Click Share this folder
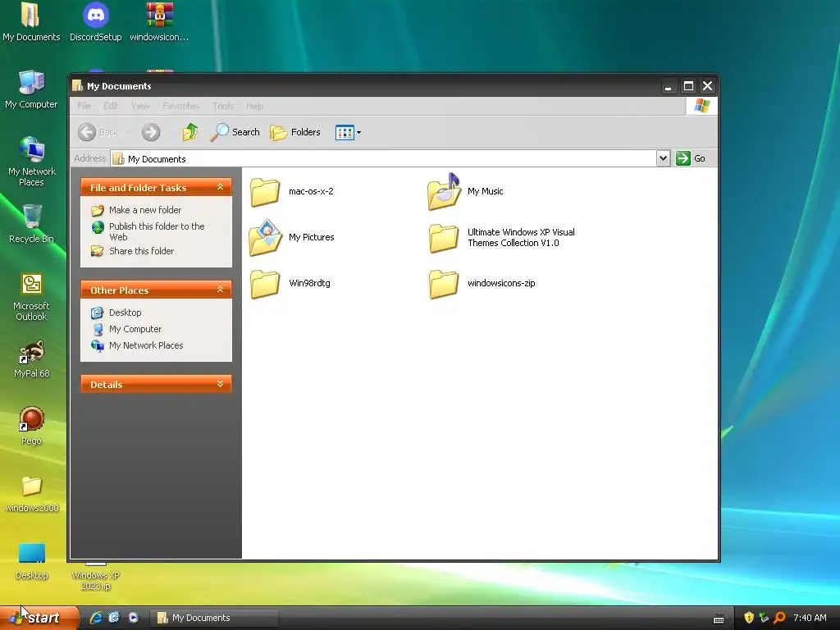Screen dimensions: 840x630 [x=141, y=251]
